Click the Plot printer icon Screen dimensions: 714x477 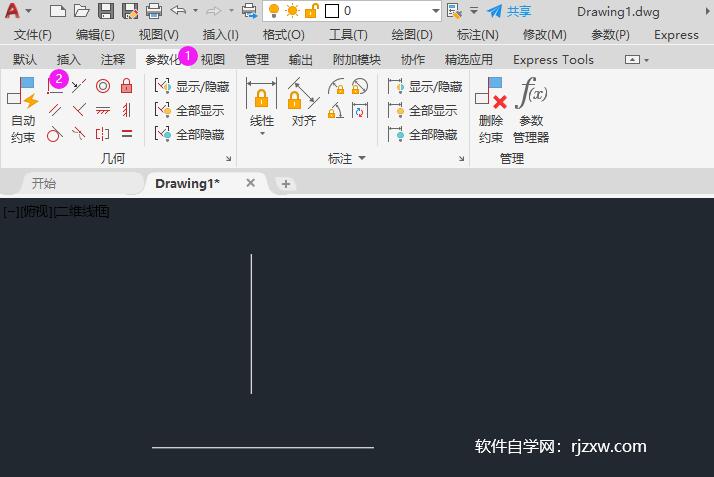pos(154,10)
